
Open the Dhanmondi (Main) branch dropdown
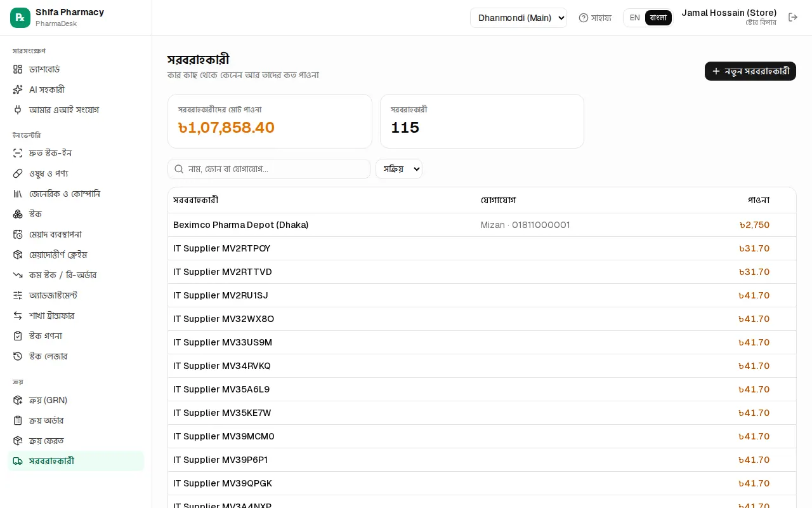(x=518, y=18)
